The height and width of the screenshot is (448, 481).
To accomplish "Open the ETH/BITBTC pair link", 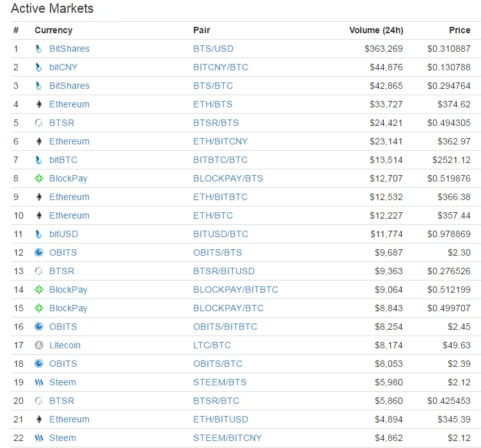I will pos(220,197).
